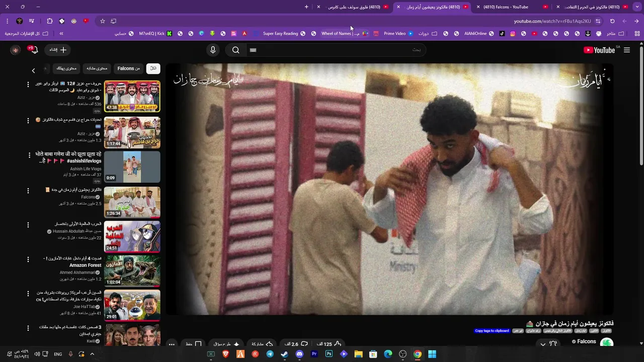Open the Super Easy Reading bookmark
Image resolution: width=644 pixels, height=362 pixels.
click(x=284, y=34)
